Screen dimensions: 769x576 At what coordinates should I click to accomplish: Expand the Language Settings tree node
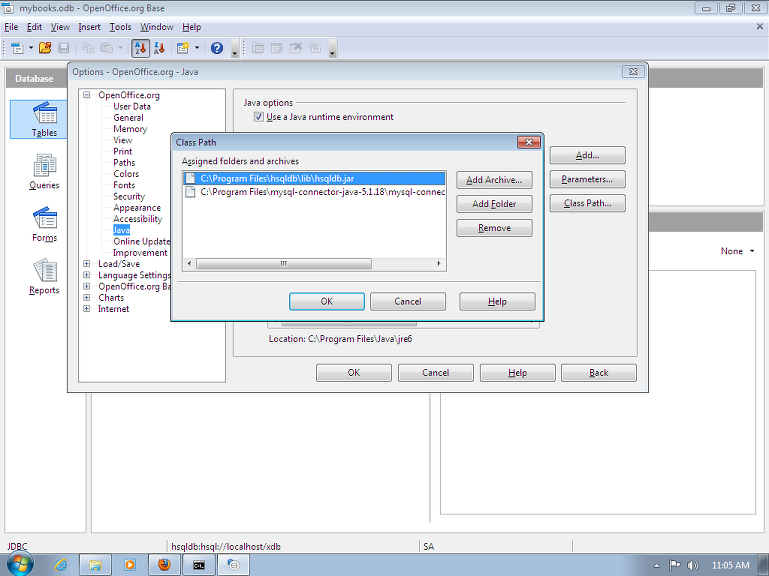87,275
